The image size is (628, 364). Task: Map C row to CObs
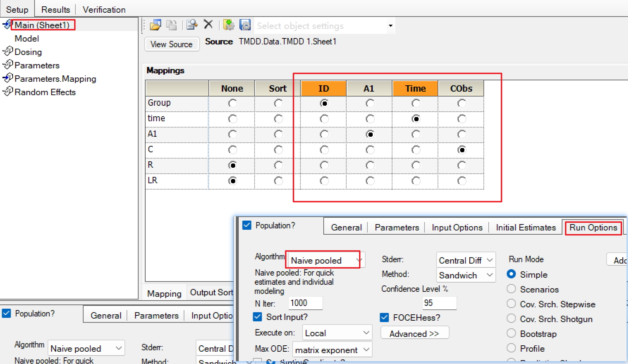point(462,150)
